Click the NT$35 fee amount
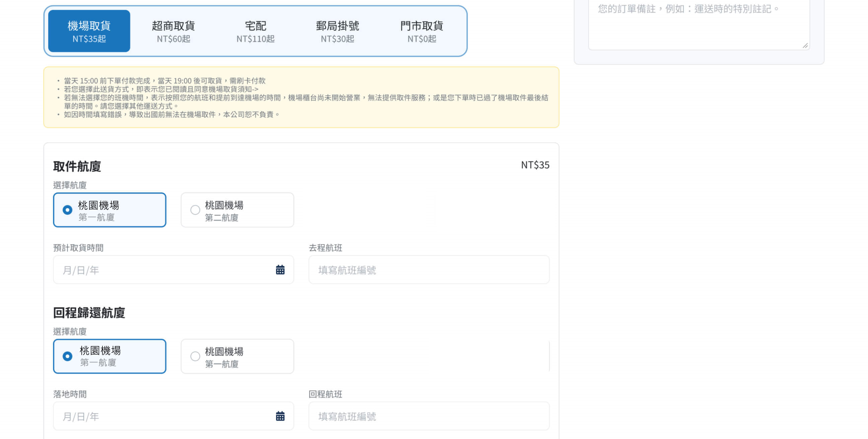 point(535,165)
